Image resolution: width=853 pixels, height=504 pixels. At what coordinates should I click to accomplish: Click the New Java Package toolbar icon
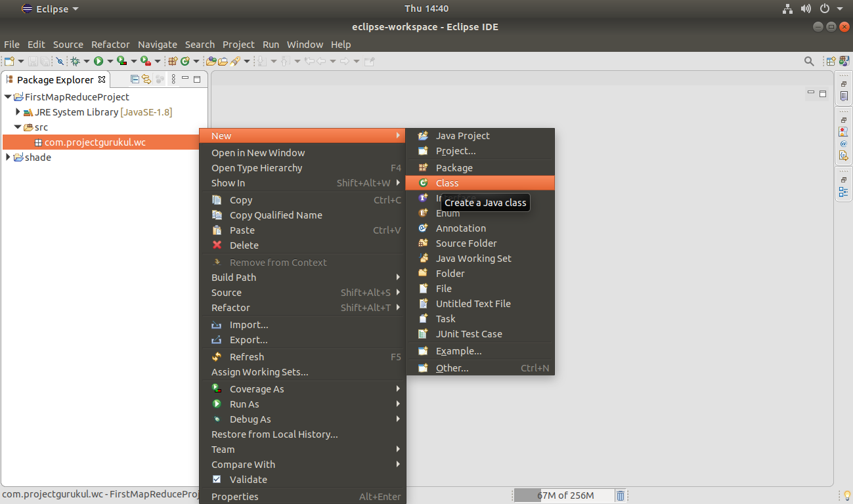173,61
